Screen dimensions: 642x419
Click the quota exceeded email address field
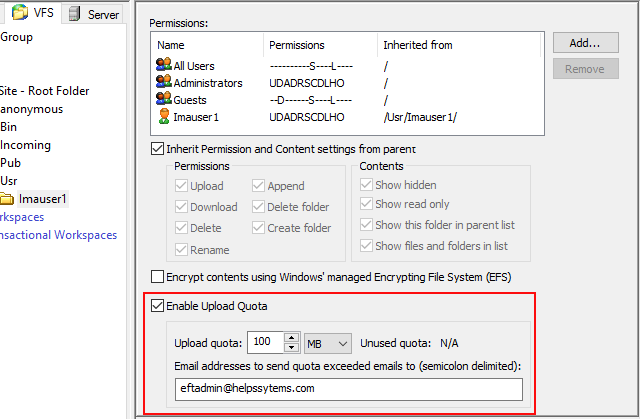[348, 388]
